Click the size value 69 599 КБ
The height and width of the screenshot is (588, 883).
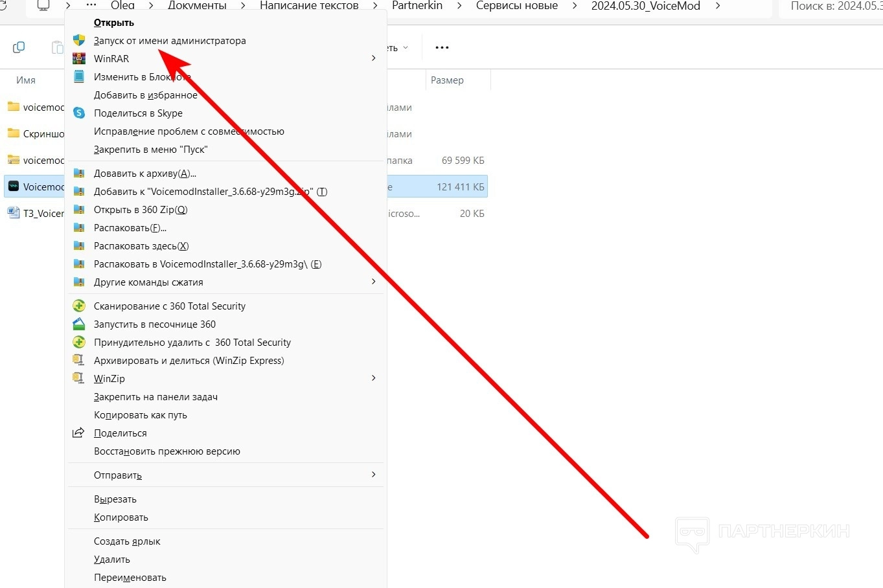(463, 160)
